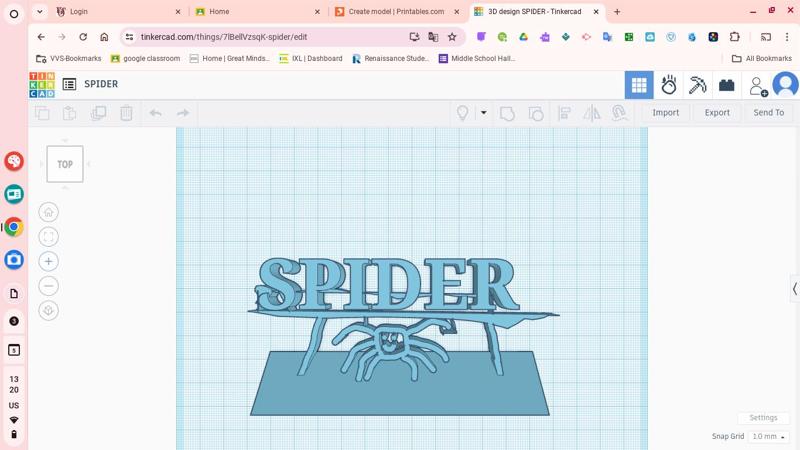
Task: Open a new browser tab
Action: point(617,12)
